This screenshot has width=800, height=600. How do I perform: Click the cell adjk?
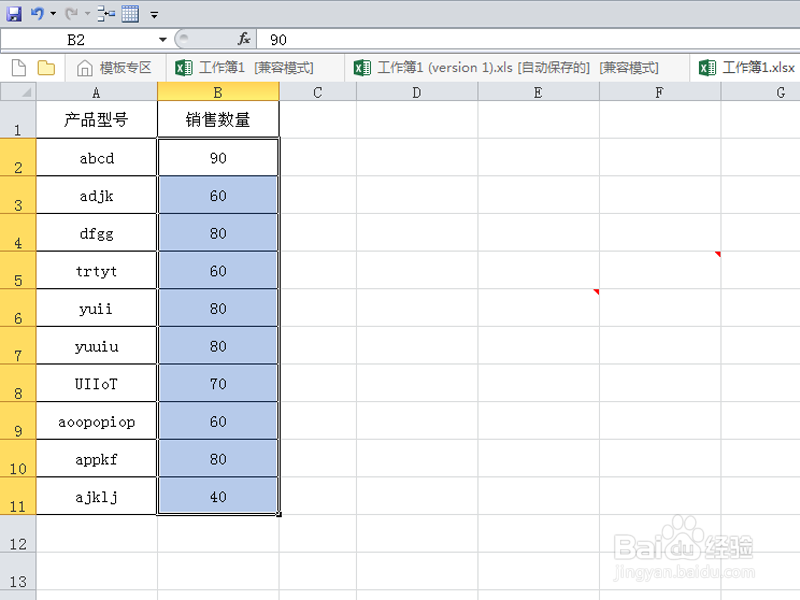pos(96,195)
